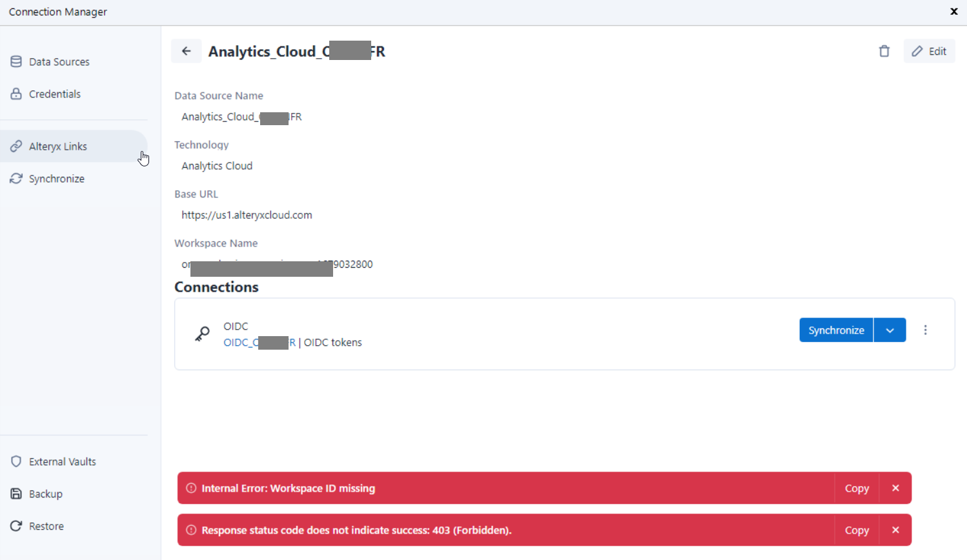Click the Synchronize refresh icon in sidebar
This screenshot has width=967, height=560.
tap(16, 178)
